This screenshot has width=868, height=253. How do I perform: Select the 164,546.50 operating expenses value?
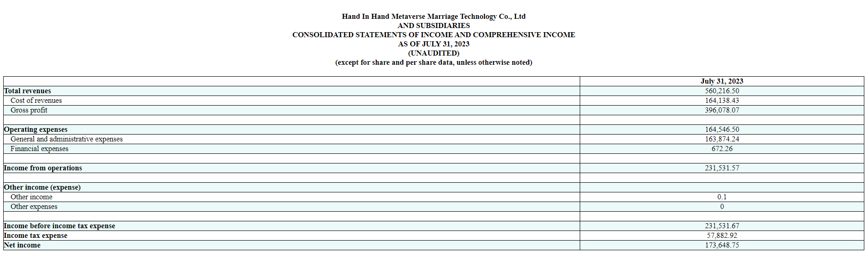pos(722,129)
